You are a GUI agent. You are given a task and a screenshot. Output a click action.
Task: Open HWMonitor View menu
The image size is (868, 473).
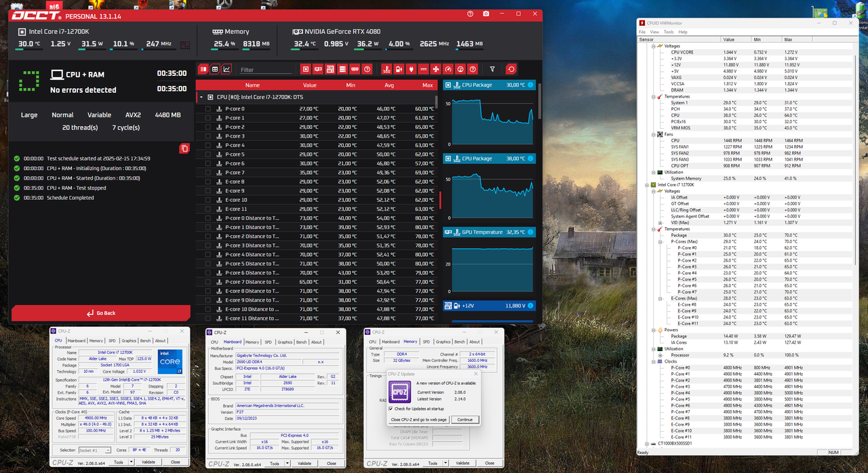[654, 32]
